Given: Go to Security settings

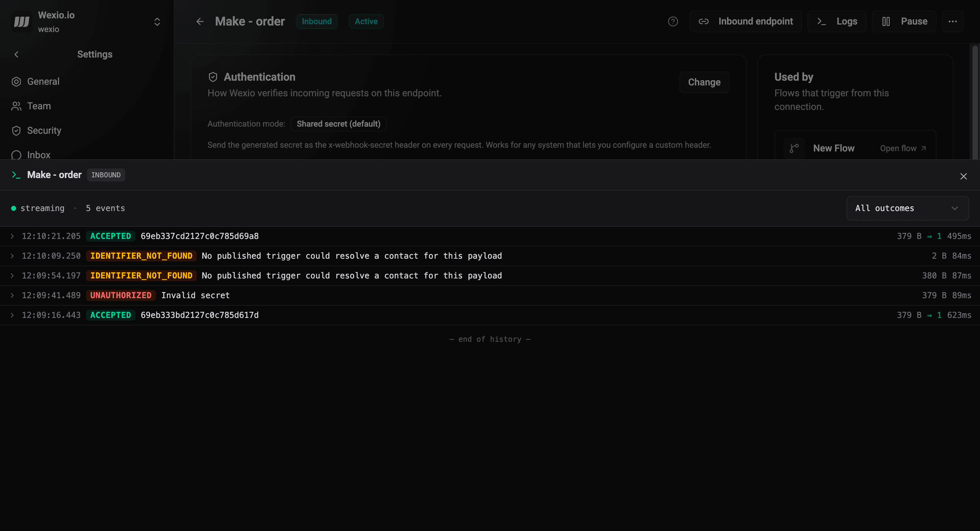Looking at the screenshot, I should coord(44,131).
